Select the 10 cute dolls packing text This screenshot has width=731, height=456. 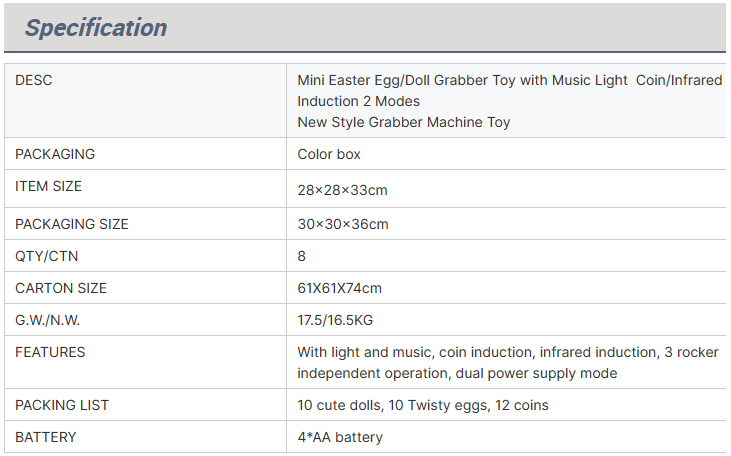click(x=423, y=406)
